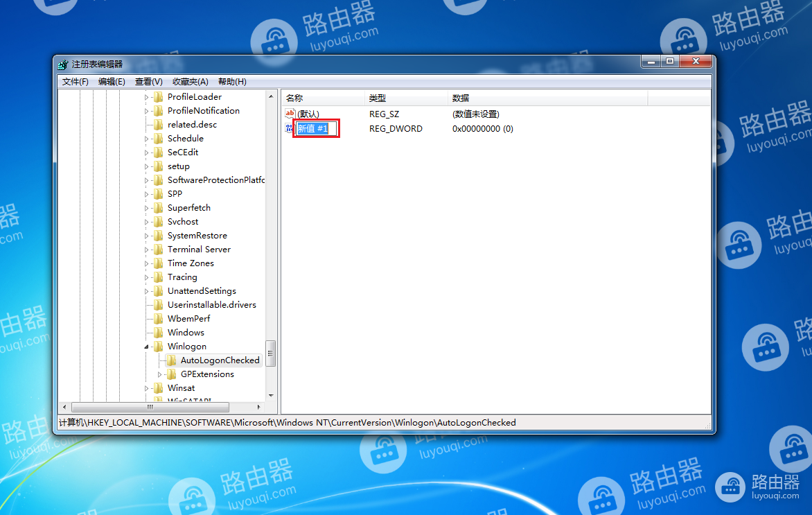Click the Schedule folder icon
The width and height of the screenshot is (812, 515).
(159, 139)
